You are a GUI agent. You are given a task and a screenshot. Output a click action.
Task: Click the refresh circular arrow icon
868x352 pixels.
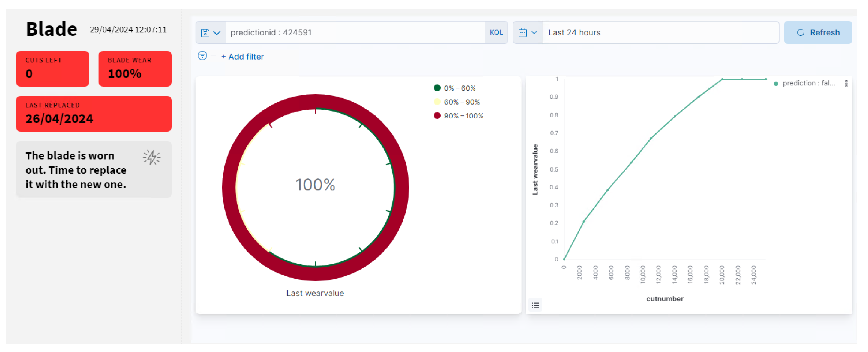pos(801,32)
